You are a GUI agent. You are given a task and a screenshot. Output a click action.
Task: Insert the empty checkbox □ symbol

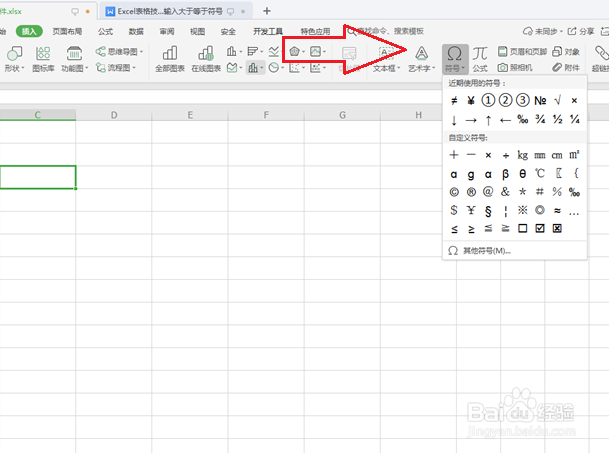(x=522, y=228)
